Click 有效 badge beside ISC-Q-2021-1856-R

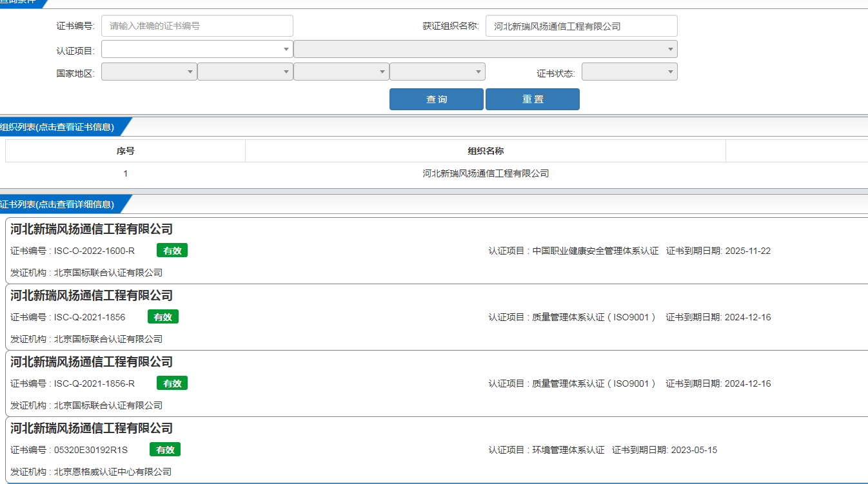tap(172, 383)
